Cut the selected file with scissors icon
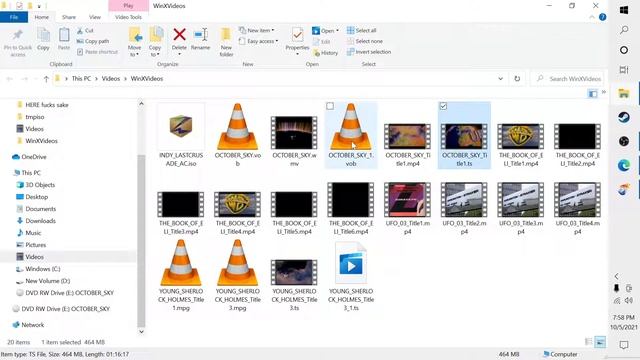This screenshot has width=640, height=360. pyautogui.click(x=85, y=31)
